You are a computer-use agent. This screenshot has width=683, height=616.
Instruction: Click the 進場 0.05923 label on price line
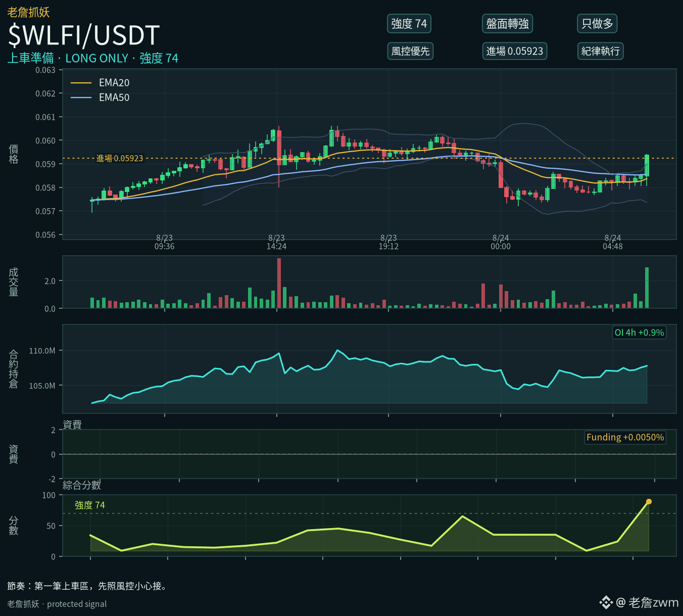click(x=120, y=158)
